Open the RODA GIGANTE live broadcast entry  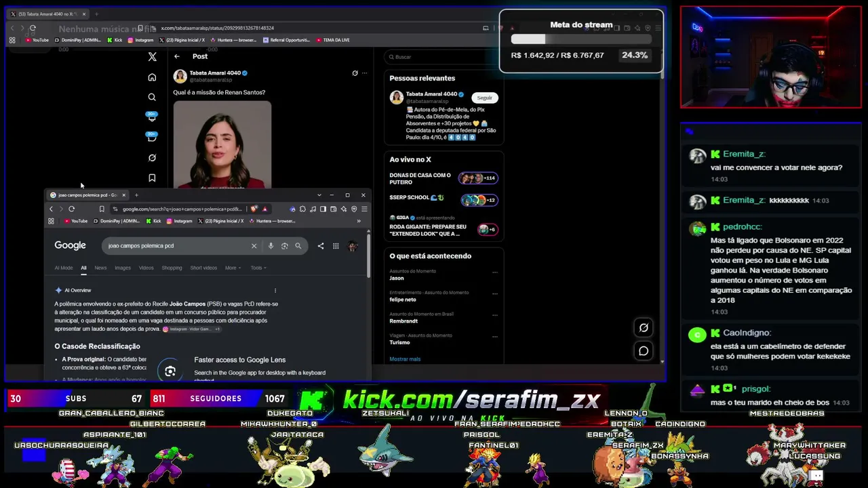tap(443, 226)
